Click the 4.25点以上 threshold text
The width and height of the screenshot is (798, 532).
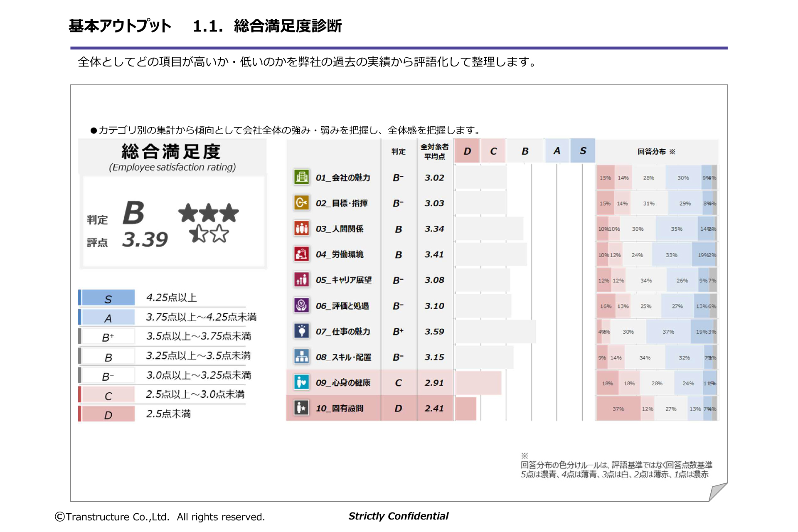coord(171,298)
